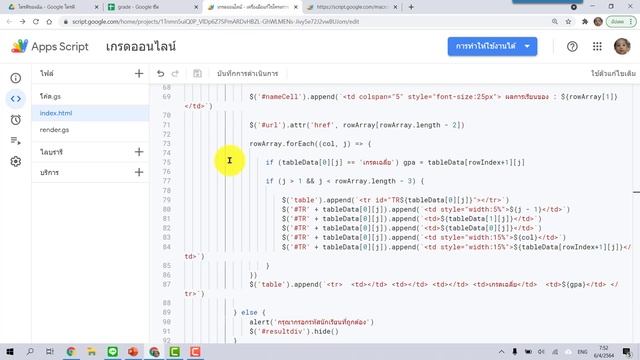640x360 pixels.
Task: Open the browser extensions puzzle icon
Action: pyautogui.click(x=584, y=22)
